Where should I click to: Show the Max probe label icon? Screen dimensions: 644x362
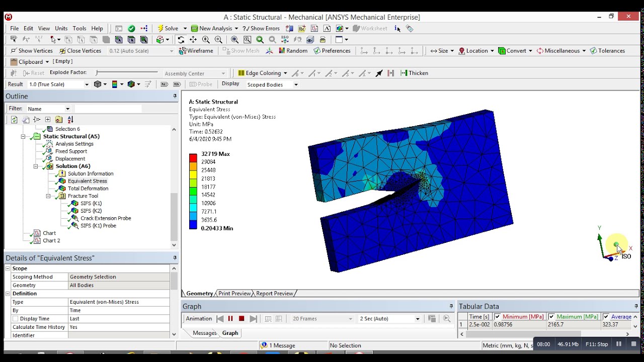pos(165,84)
